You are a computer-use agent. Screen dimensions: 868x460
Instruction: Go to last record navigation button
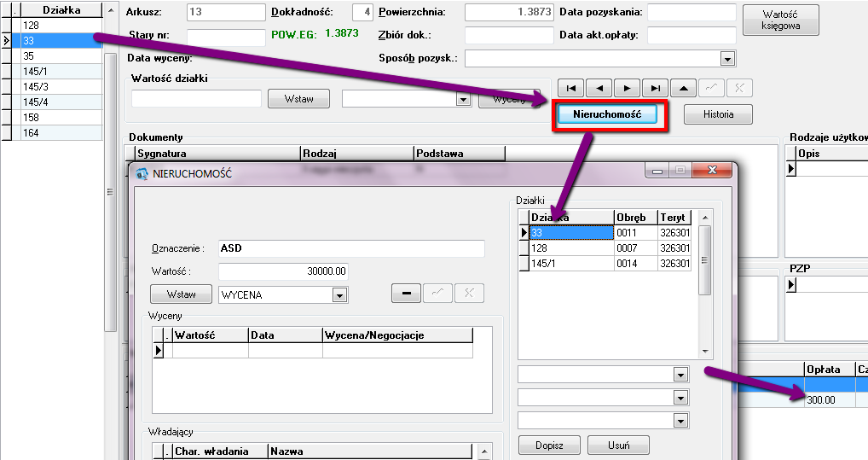click(x=656, y=88)
